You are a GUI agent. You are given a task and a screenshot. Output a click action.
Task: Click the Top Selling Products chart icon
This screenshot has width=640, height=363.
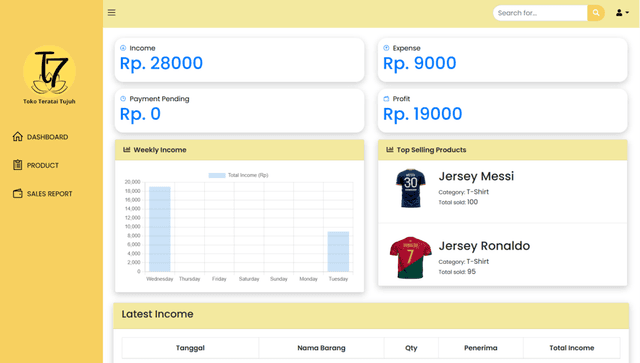tap(390, 149)
